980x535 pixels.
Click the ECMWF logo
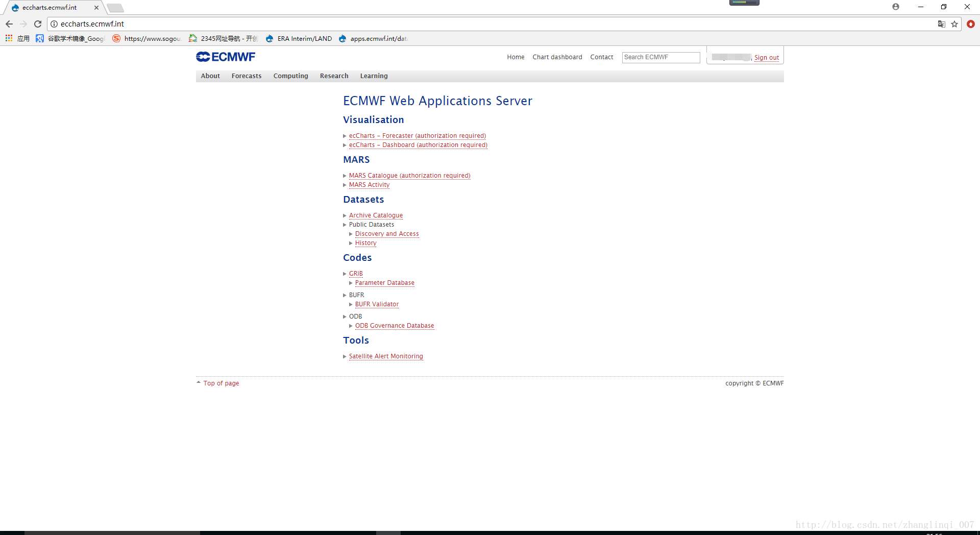[x=226, y=57]
